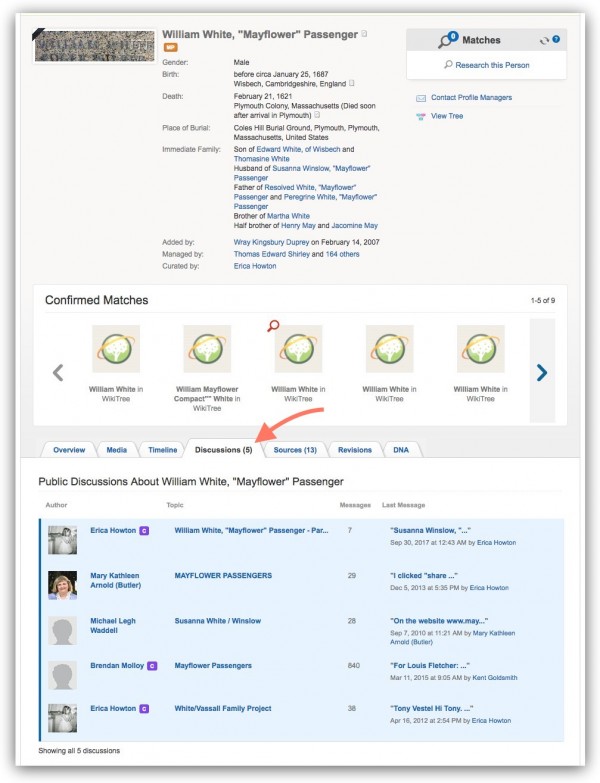The width and height of the screenshot is (600, 783).
Task: Open Wray Kingsbury Duprey profile link
Action: click(272, 242)
